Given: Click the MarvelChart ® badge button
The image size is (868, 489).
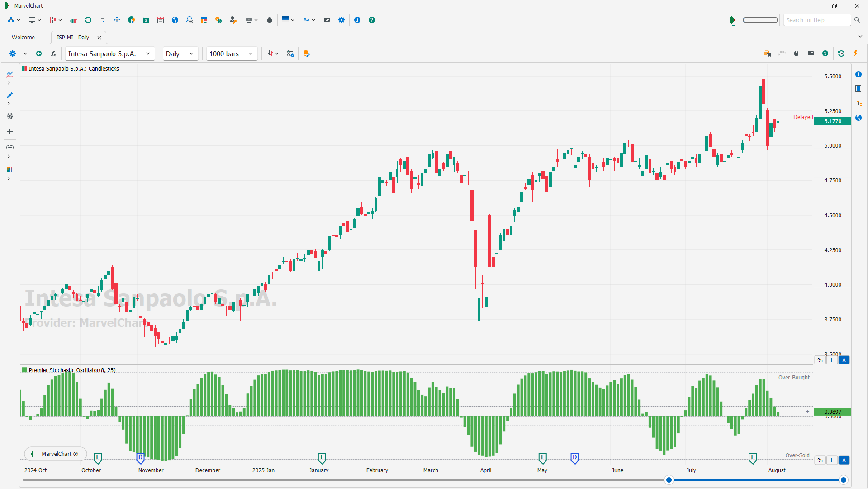Looking at the screenshot, I should click(55, 454).
